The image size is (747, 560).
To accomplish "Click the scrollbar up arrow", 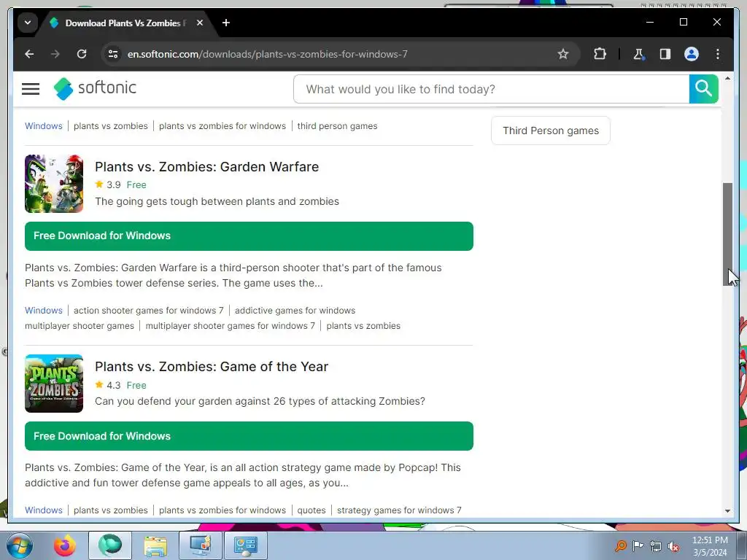I will pos(727,78).
